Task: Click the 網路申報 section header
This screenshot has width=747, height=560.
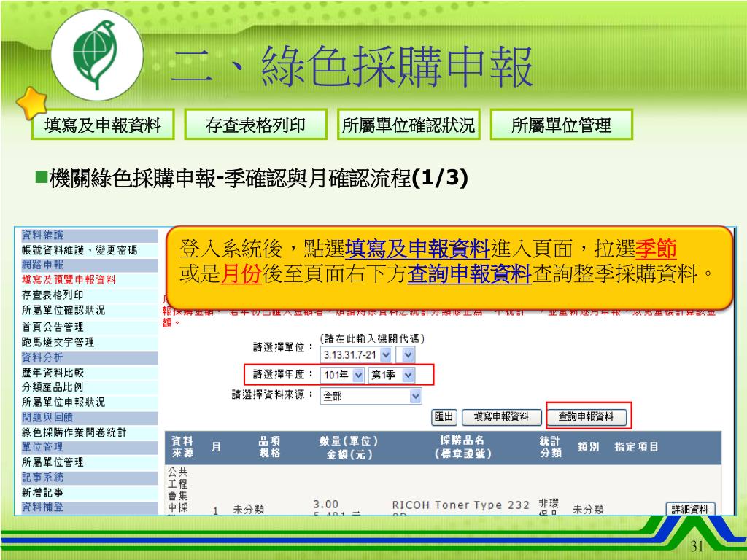Action: [89, 265]
